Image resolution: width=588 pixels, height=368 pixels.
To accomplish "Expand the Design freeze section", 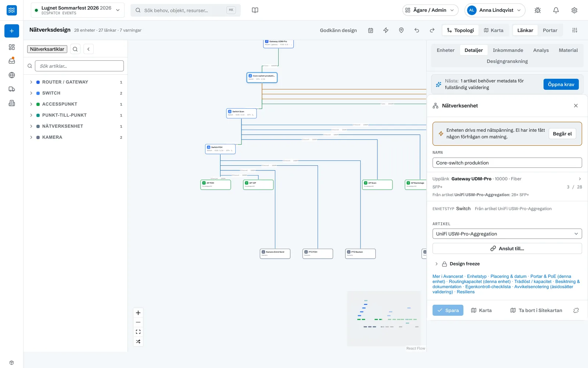I will coord(458,264).
